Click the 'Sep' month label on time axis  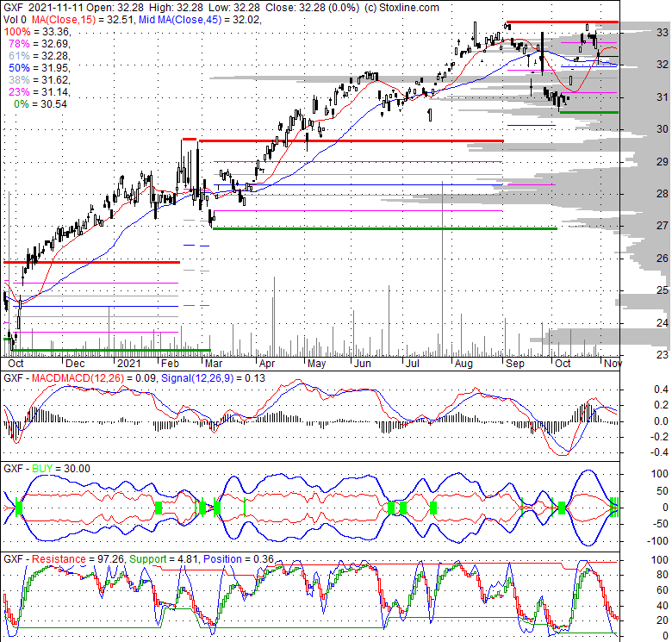[515, 364]
